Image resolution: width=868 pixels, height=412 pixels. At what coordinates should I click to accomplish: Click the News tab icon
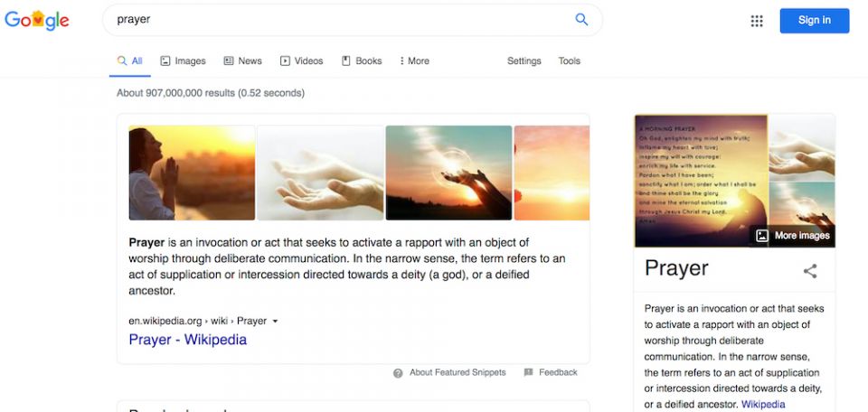[x=228, y=61]
